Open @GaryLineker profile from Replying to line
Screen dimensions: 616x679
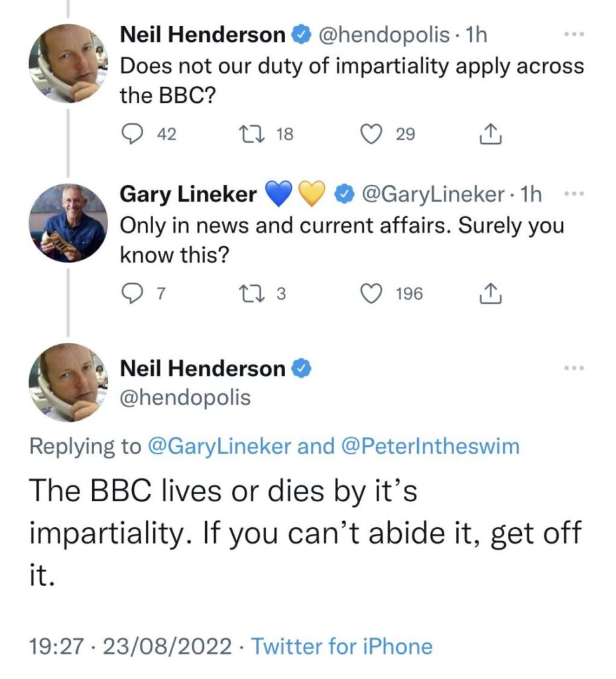[x=217, y=447]
